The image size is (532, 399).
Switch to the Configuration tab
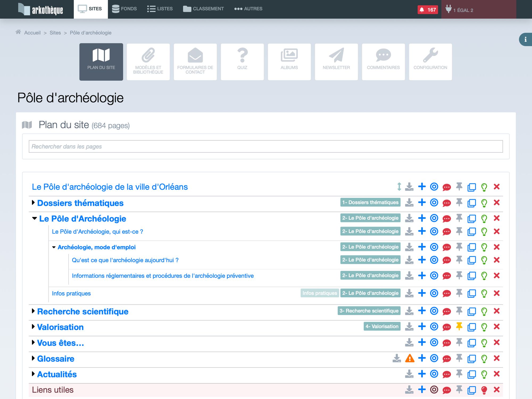430,62
